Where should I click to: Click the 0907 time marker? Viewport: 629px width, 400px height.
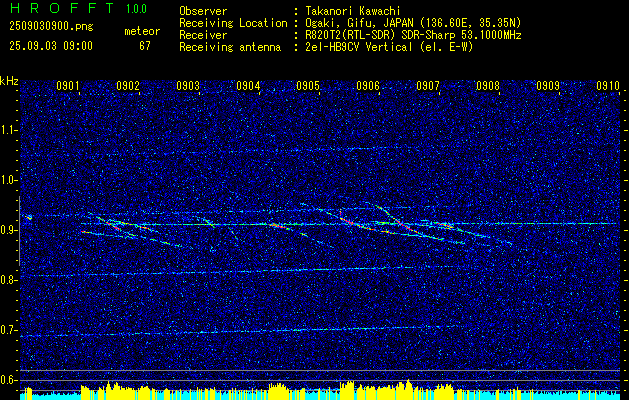(x=428, y=86)
